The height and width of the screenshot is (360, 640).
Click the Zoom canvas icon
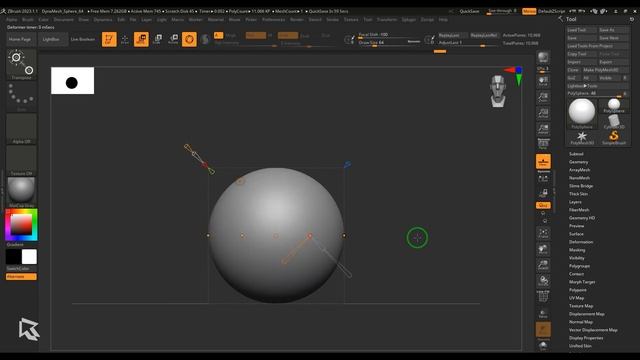click(543, 97)
